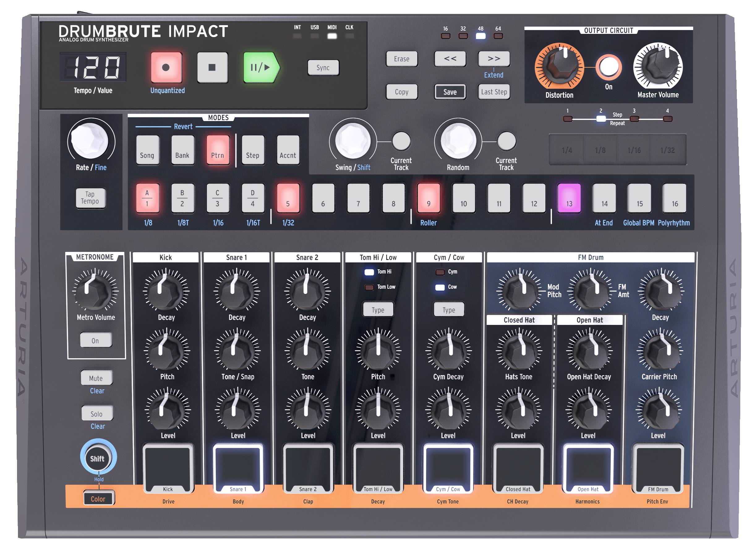756x549 pixels.
Task: Switch to Step mode
Action: point(253,150)
